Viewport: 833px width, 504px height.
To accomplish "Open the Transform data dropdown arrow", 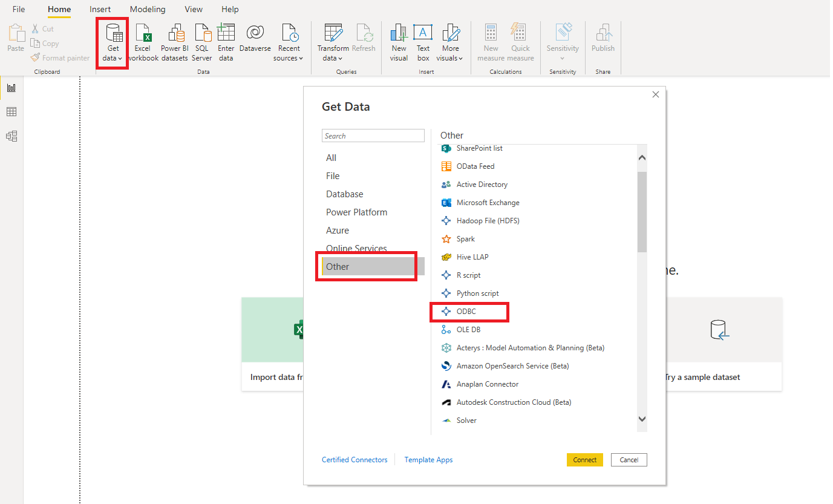I will pyautogui.click(x=340, y=59).
